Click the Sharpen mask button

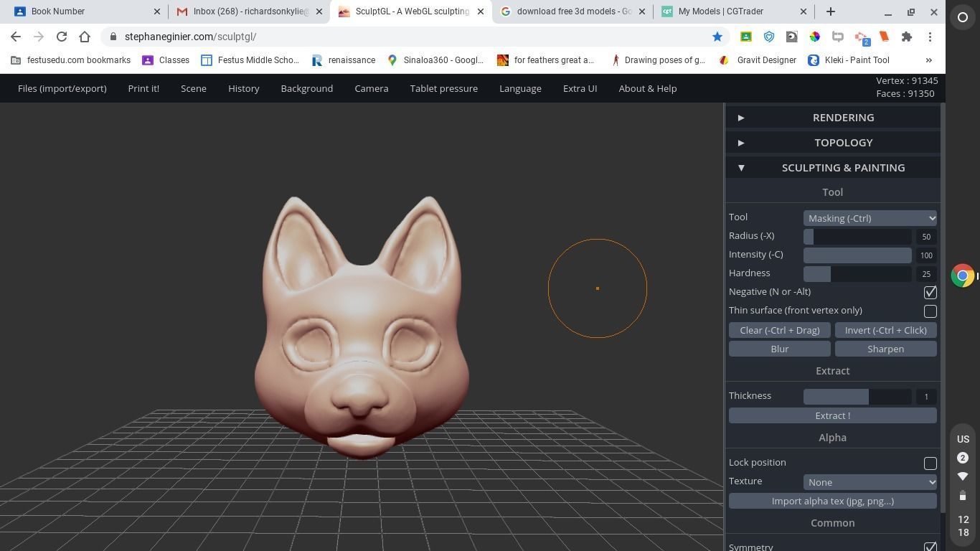tap(886, 349)
